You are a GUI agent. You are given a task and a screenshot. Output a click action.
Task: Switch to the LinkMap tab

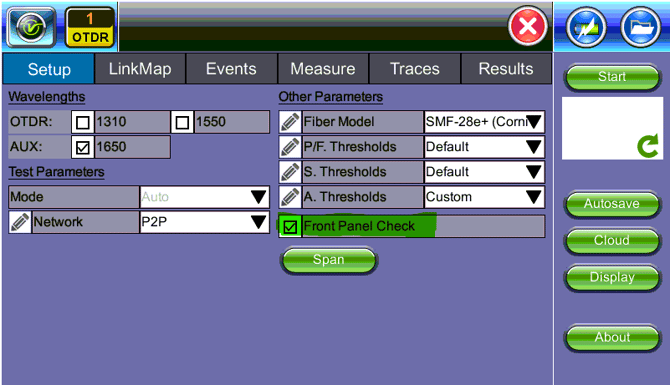click(140, 69)
